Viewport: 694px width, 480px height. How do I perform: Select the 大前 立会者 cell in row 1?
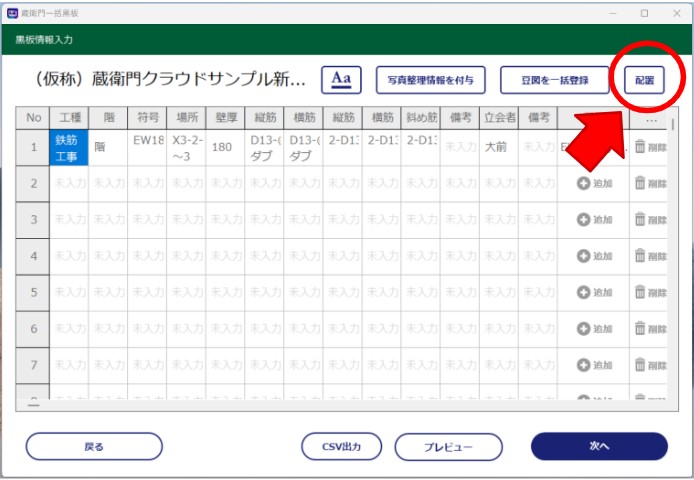point(499,147)
